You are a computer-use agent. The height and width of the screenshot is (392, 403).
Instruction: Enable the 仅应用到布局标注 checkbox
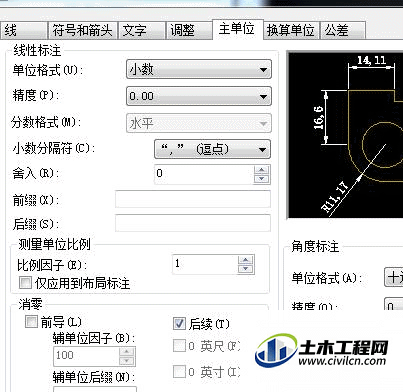(x=25, y=283)
